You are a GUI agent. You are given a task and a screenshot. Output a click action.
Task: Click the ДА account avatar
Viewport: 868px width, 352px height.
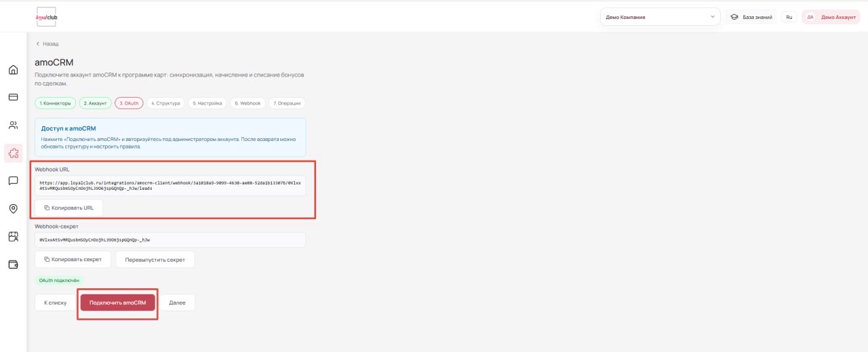point(810,17)
